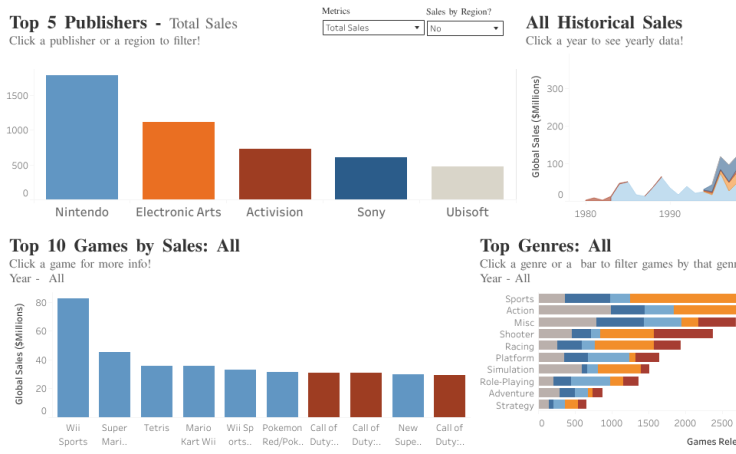This screenshot has height=454, width=736.
Task: Select the Racing genre stacked bar
Action: [608, 345]
